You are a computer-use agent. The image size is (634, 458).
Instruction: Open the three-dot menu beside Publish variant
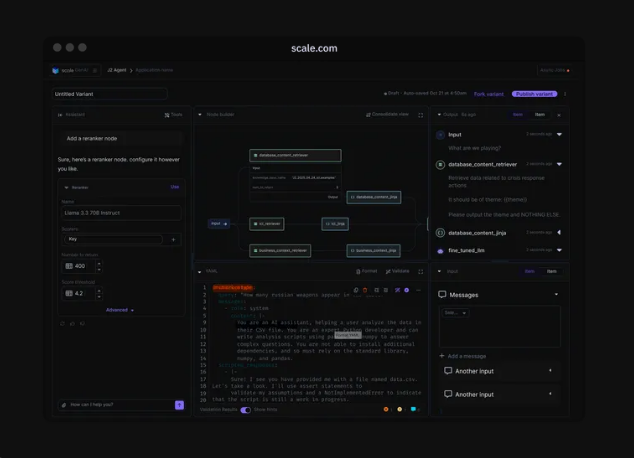click(565, 94)
